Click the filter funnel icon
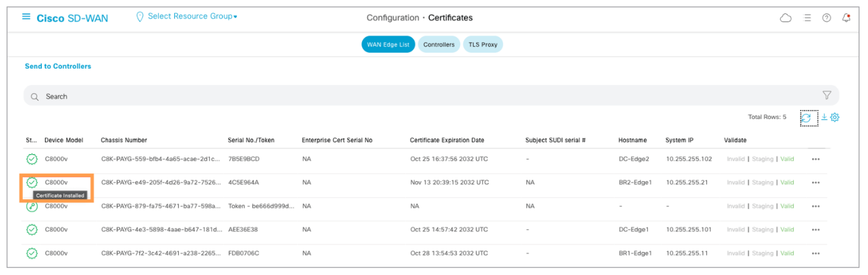 827,95
